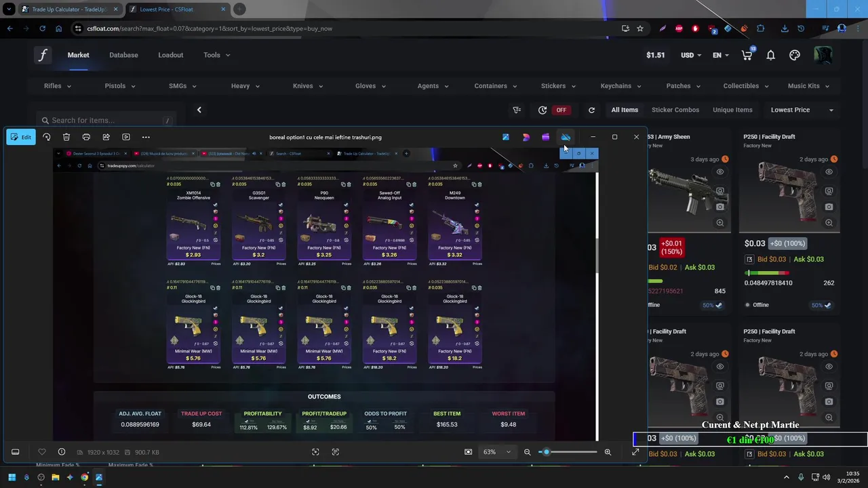Open the Database tab on CSFloat
Image resolution: width=868 pixels, height=488 pixels.
click(123, 55)
